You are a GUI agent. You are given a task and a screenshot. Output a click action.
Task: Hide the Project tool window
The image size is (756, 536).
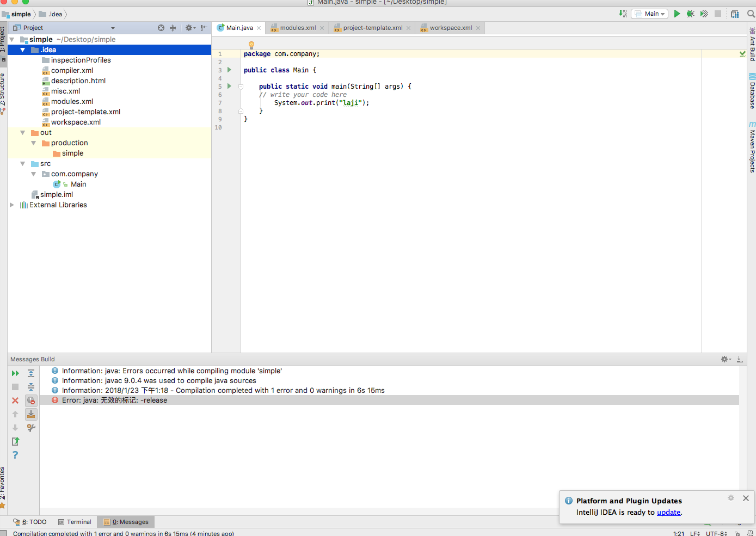204,28
